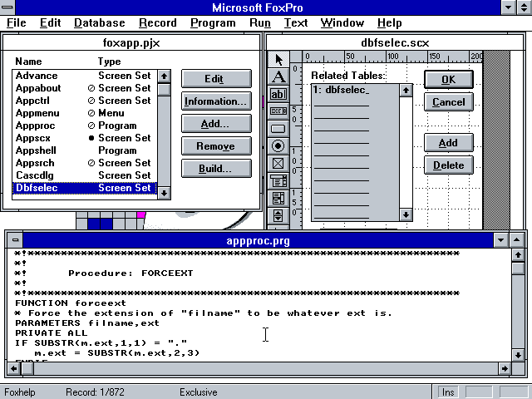Select the Popup control tool
This screenshot has width=532, height=399.
(278, 181)
